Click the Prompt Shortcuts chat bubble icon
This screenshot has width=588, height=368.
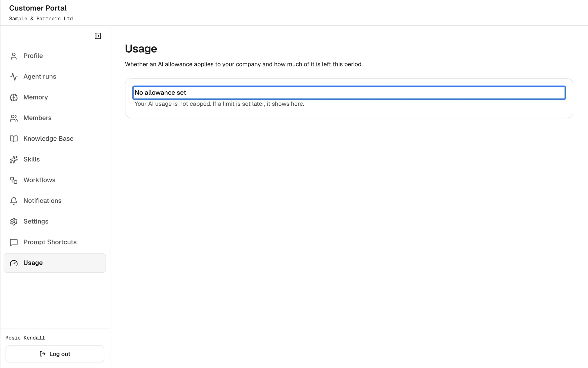[14, 242]
